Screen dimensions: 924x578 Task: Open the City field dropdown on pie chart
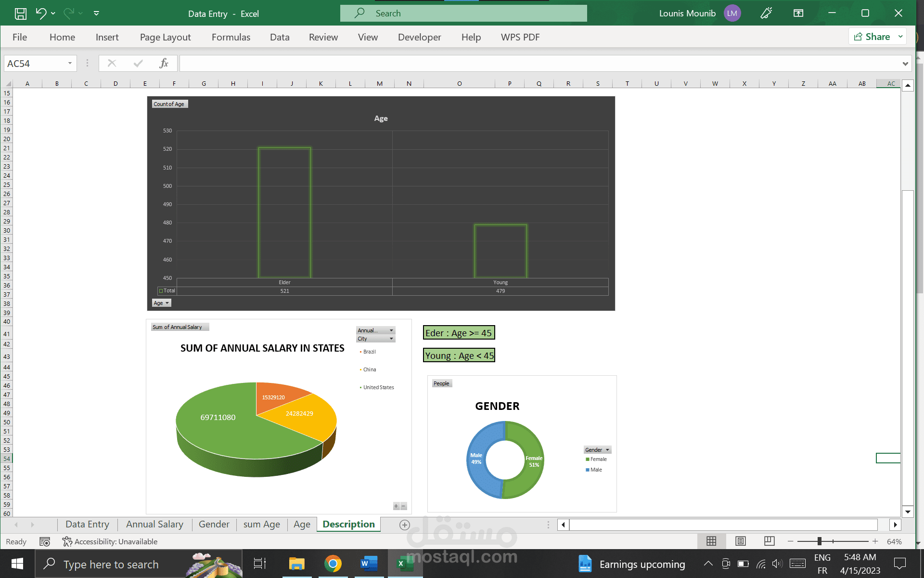tap(375, 339)
